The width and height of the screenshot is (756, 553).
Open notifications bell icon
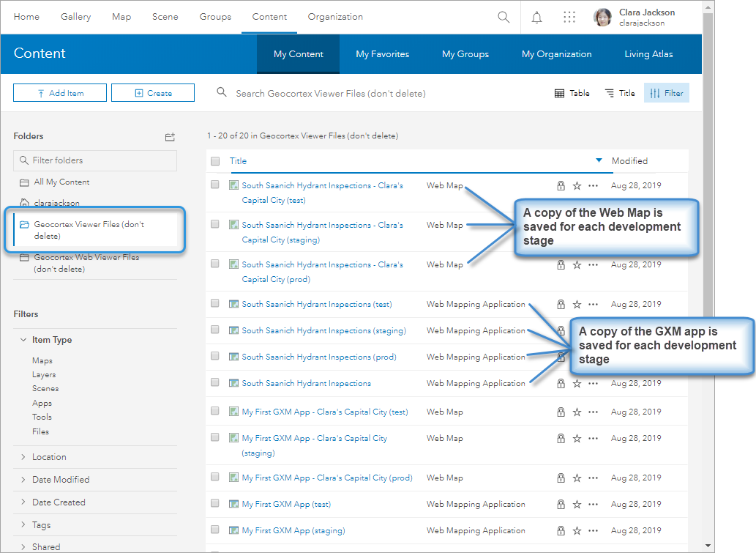536,18
